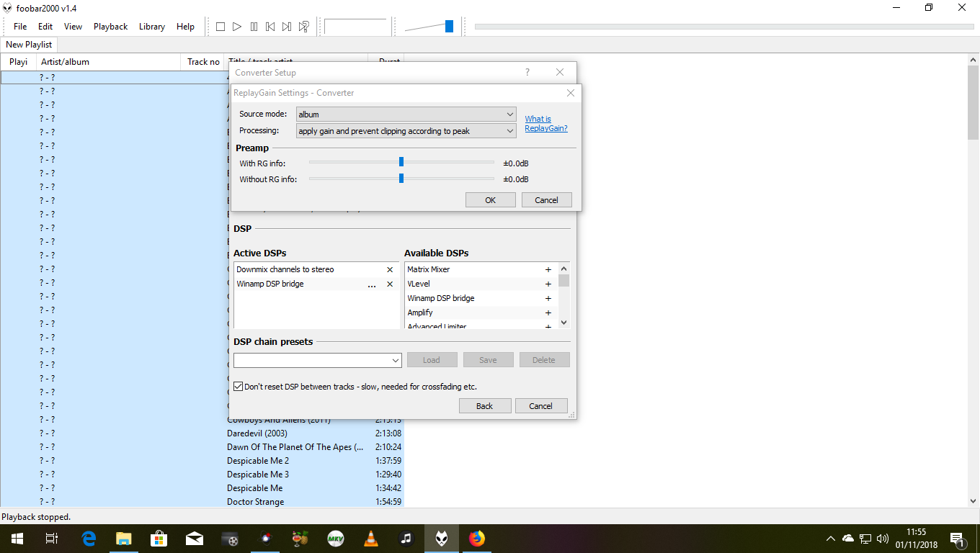This screenshot has height=553, width=980.
Task: Open Microsoft Edge from the taskbar
Action: (x=89, y=538)
